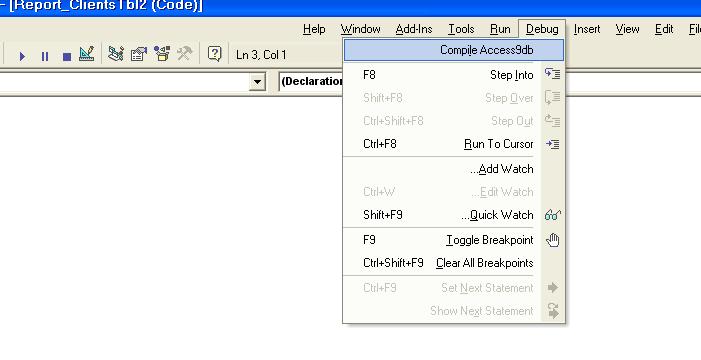Click the Reset (stop) toolbar icon
This screenshot has height=360, width=701.
(x=67, y=56)
